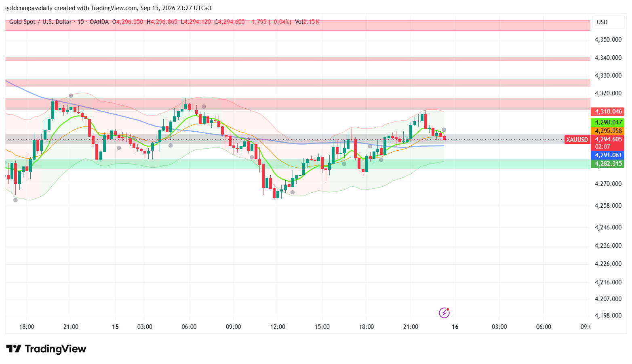
Task: Select the red 4,310.046 price label
Action: tap(608, 112)
